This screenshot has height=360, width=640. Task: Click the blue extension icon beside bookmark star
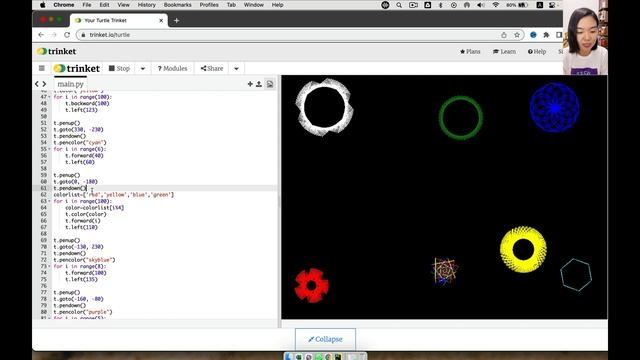[533, 35]
